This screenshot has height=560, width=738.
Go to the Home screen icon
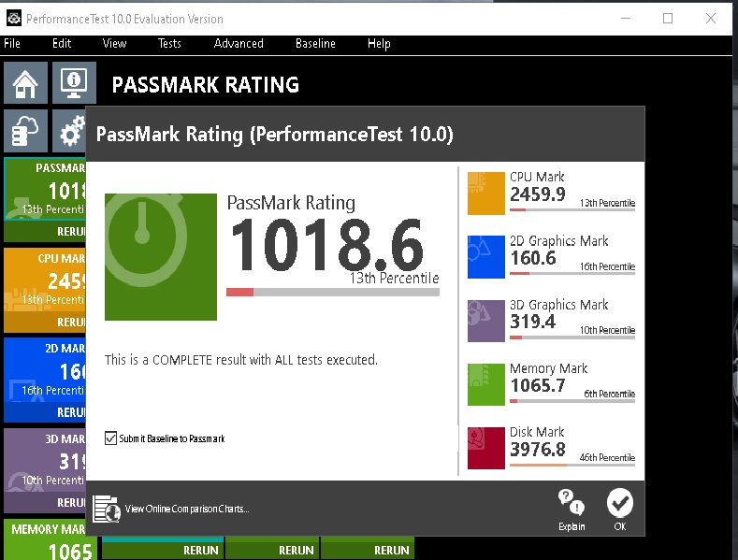tap(25, 83)
